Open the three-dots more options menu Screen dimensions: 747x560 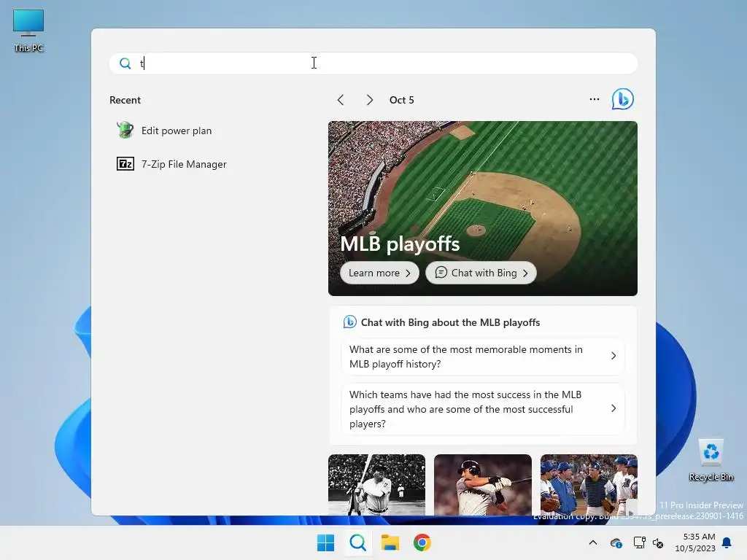pos(594,99)
